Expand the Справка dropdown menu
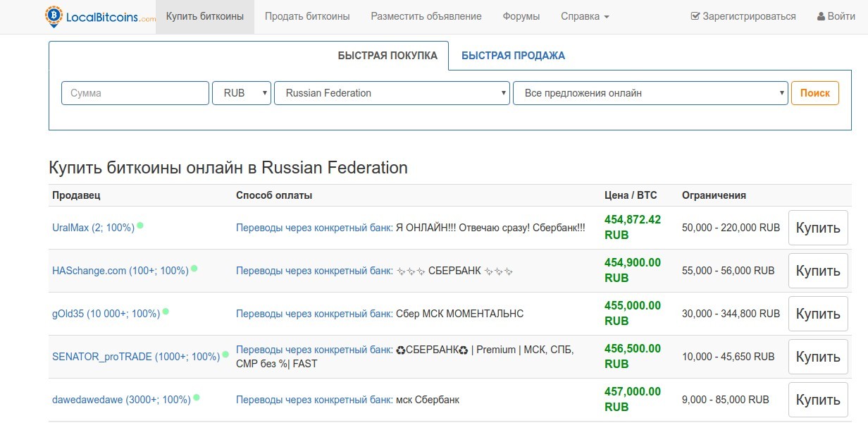The height and width of the screenshot is (423, 868). coord(585,16)
